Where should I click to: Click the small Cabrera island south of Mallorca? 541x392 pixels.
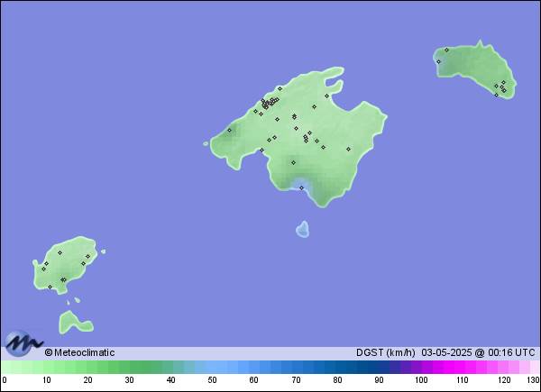click(x=302, y=230)
